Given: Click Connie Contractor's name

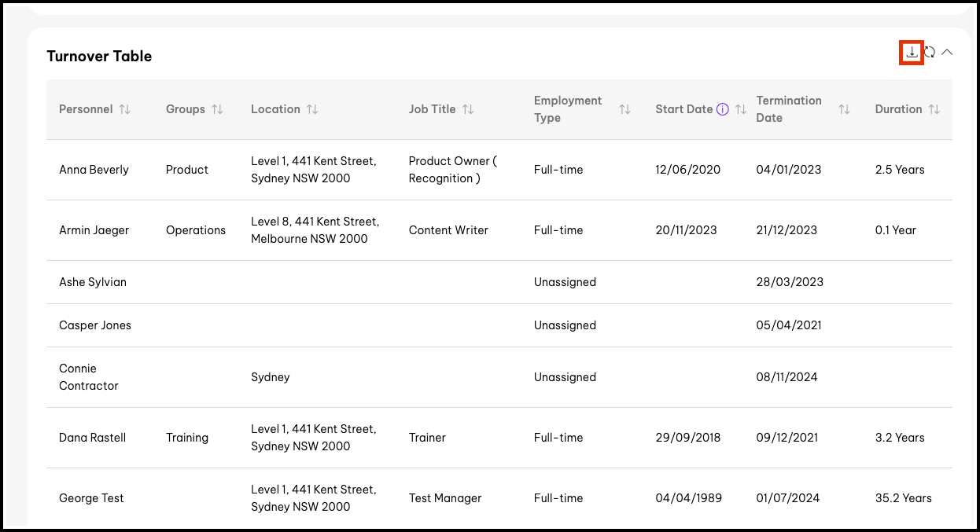Looking at the screenshot, I should pos(88,377).
